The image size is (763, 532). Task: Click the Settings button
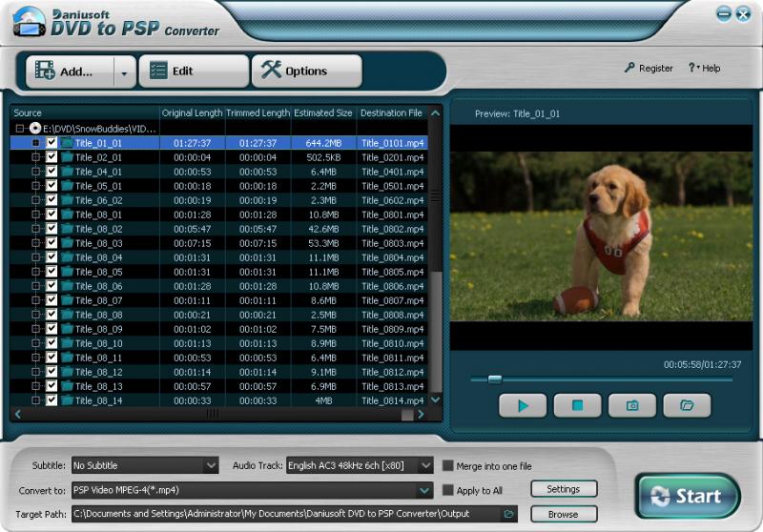pyautogui.click(x=563, y=489)
